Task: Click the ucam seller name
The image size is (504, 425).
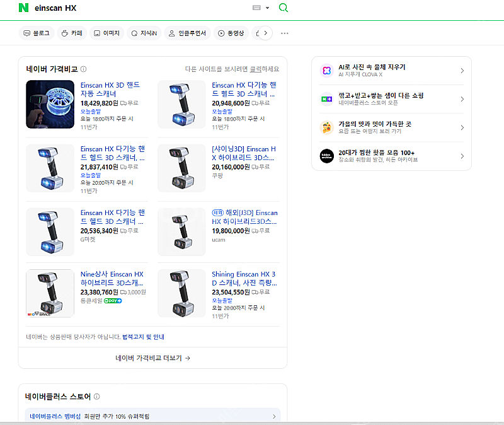Action: point(219,240)
